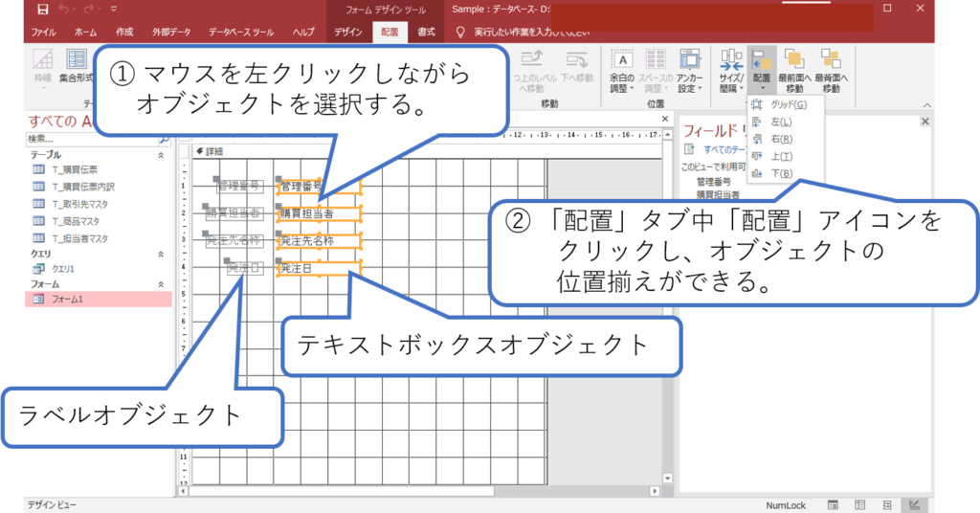Choose 左(L) align left menu item
Viewport: 980px width, 513px height.
[x=786, y=123]
